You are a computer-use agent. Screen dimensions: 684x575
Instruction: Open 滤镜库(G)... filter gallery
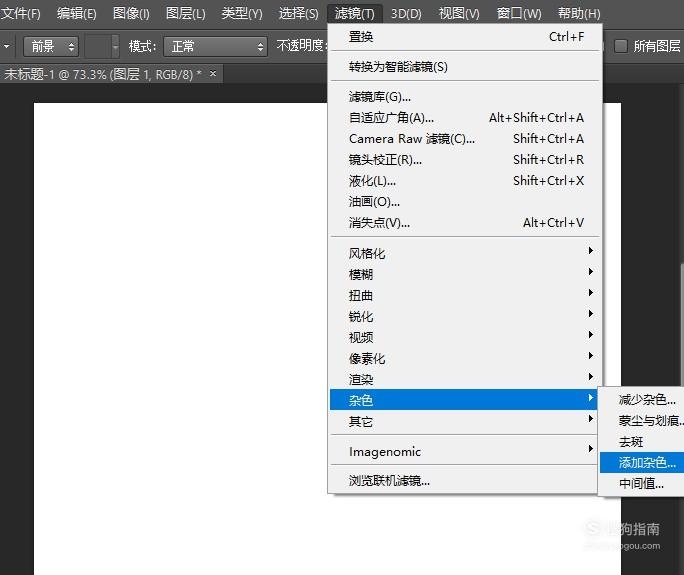coord(466,96)
